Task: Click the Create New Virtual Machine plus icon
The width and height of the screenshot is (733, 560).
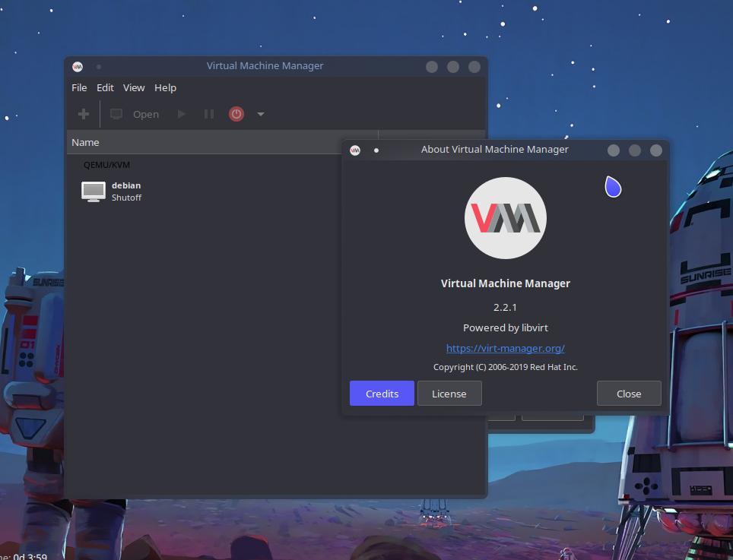Action: click(x=82, y=113)
